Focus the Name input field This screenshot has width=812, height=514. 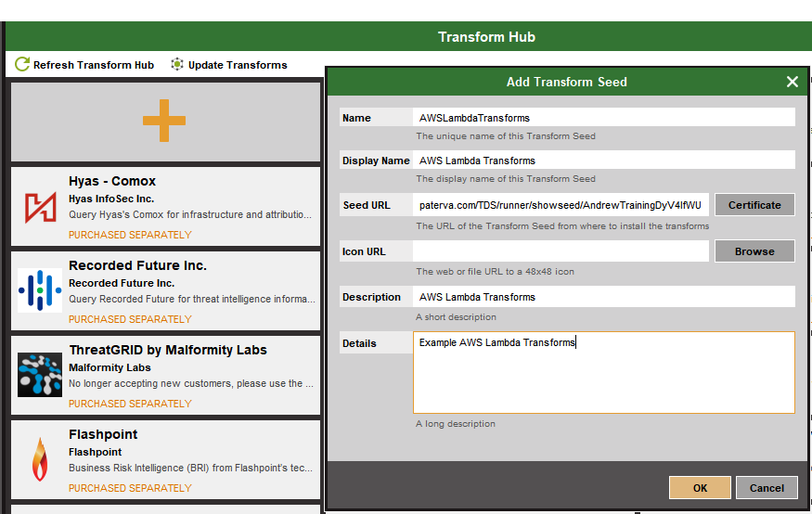pos(604,118)
